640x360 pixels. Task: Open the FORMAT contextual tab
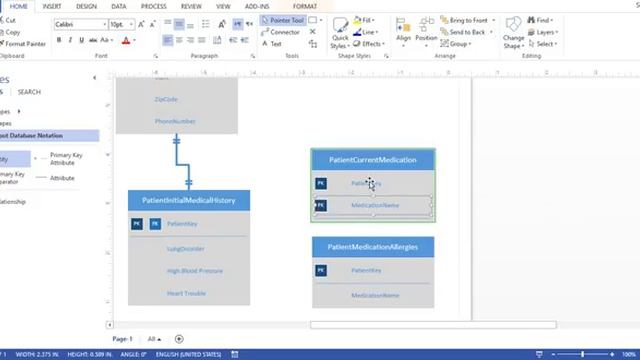304,6
